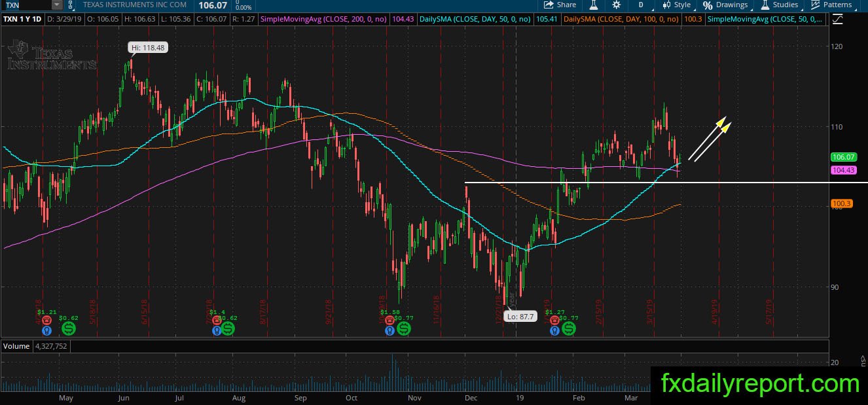
Task: Click the Lo: 87.7 price bubble
Action: click(521, 317)
